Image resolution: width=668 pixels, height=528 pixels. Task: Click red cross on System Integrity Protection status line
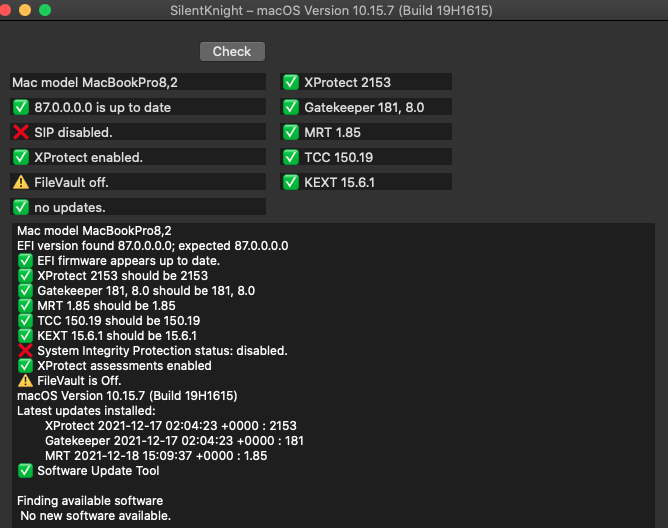point(26,351)
